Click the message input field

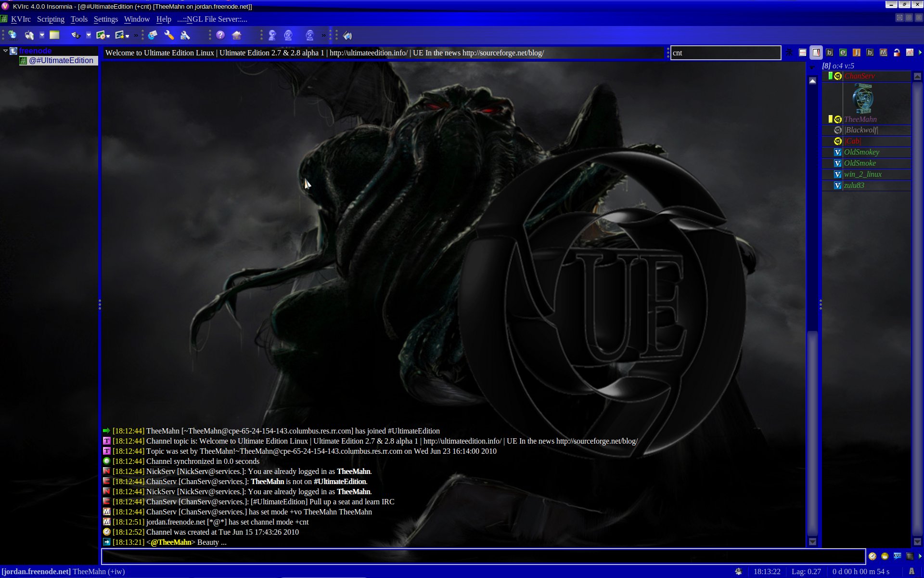pos(483,556)
